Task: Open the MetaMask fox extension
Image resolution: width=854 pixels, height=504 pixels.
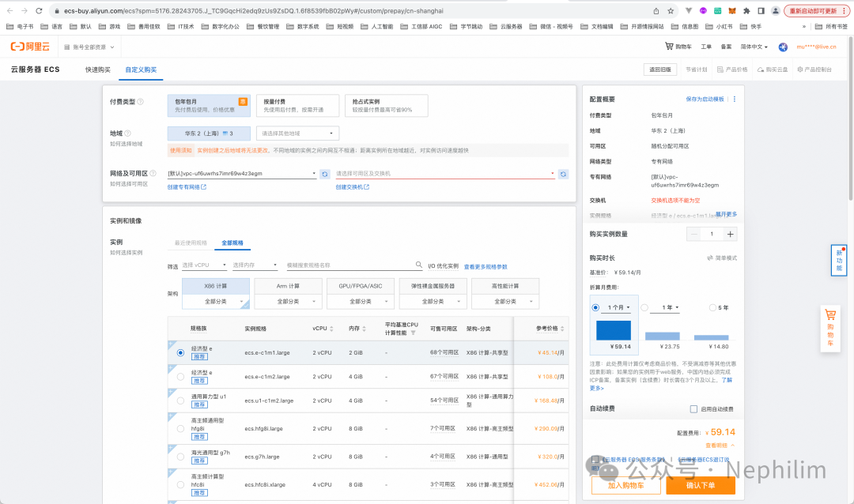Action: click(732, 11)
